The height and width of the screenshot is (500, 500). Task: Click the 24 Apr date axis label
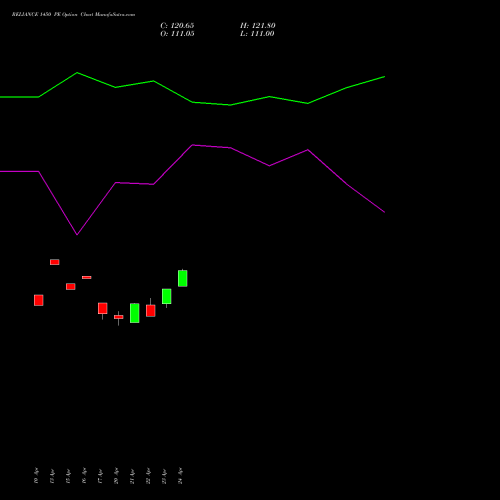(x=180, y=476)
